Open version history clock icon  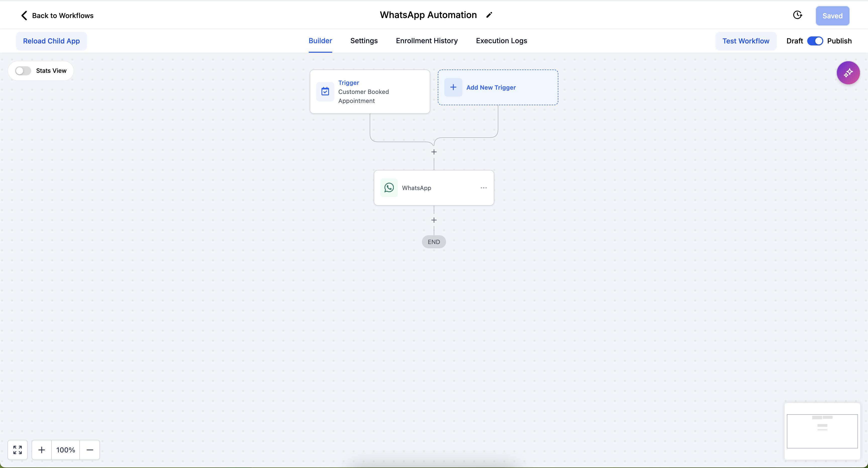tap(798, 15)
